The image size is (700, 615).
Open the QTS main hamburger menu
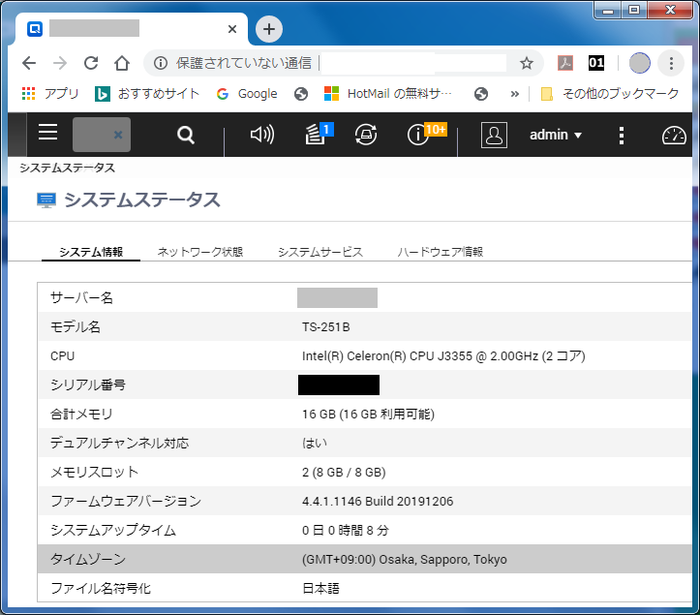click(47, 132)
